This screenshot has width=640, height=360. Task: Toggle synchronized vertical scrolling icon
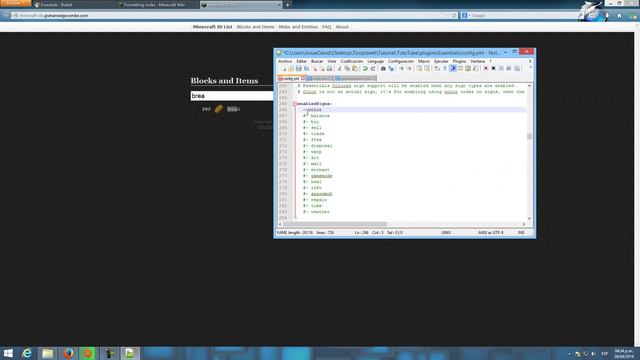(x=420, y=69)
